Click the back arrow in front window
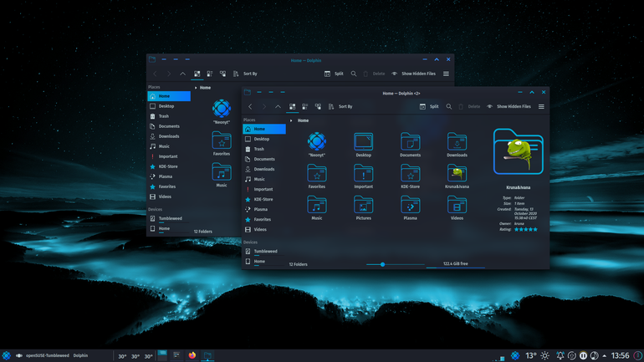This screenshot has width=644, height=362. click(250, 107)
